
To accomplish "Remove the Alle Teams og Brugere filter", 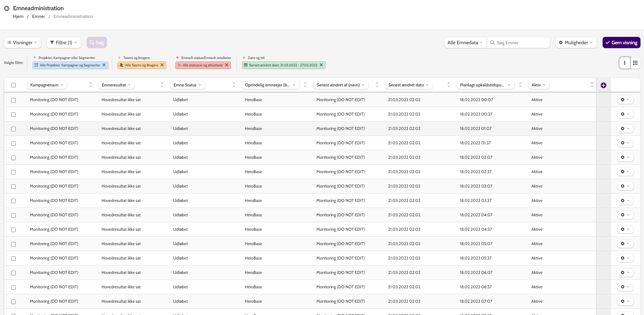I will click(162, 65).
